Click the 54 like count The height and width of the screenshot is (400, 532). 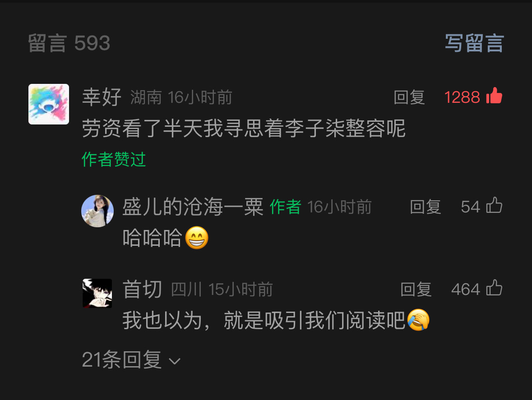pos(470,207)
